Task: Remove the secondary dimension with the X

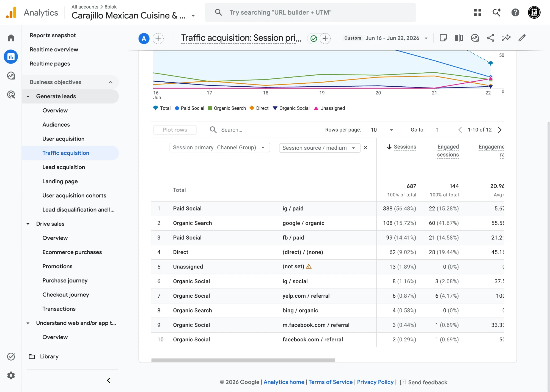Action: click(365, 148)
